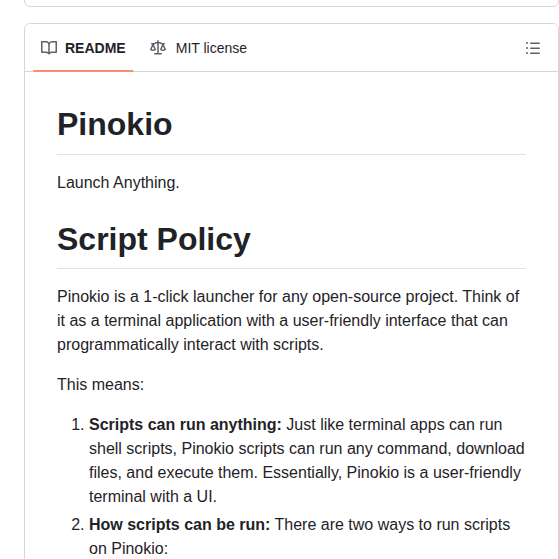Open the README tab
This screenshot has height=559, width=559.
83,48
